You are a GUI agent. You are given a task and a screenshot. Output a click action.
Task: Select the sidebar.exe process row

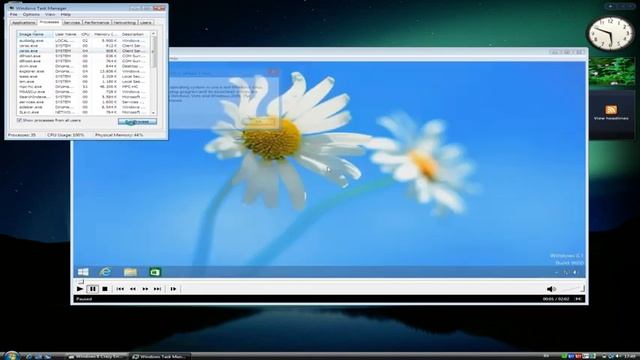pos(84,107)
